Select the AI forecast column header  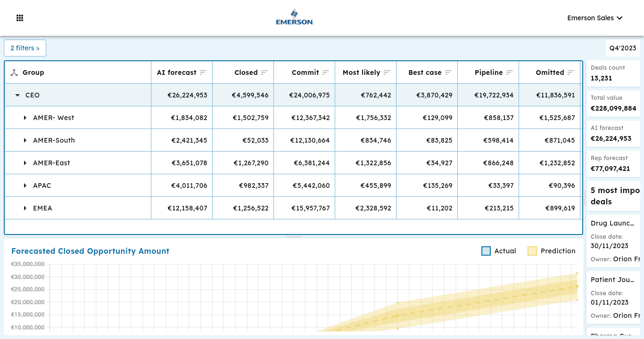click(x=182, y=73)
